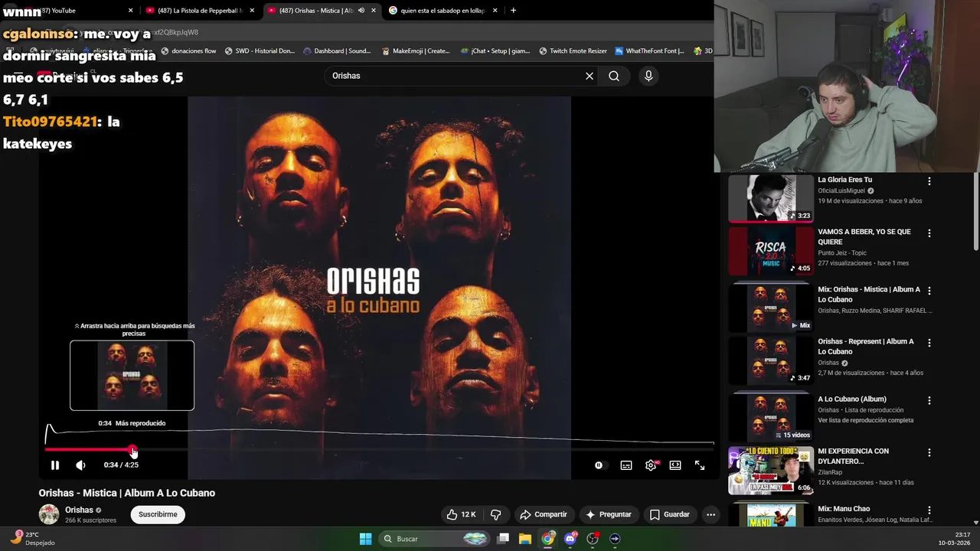This screenshot has height=551, width=980.
Task: Mute the YouTube player volume
Action: pyautogui.click(x=80, y=465)
